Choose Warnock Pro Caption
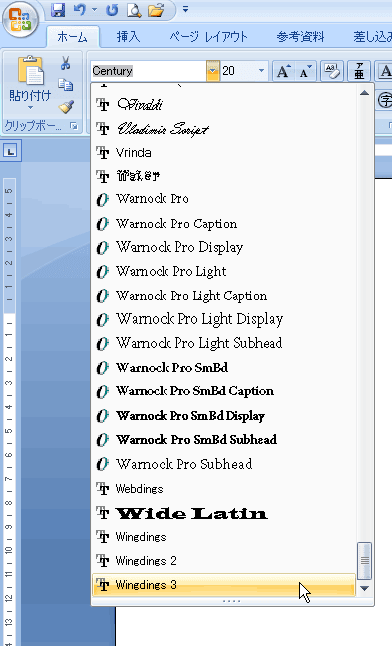The height and width of the screenshot is (646, 392). point(224,224)
